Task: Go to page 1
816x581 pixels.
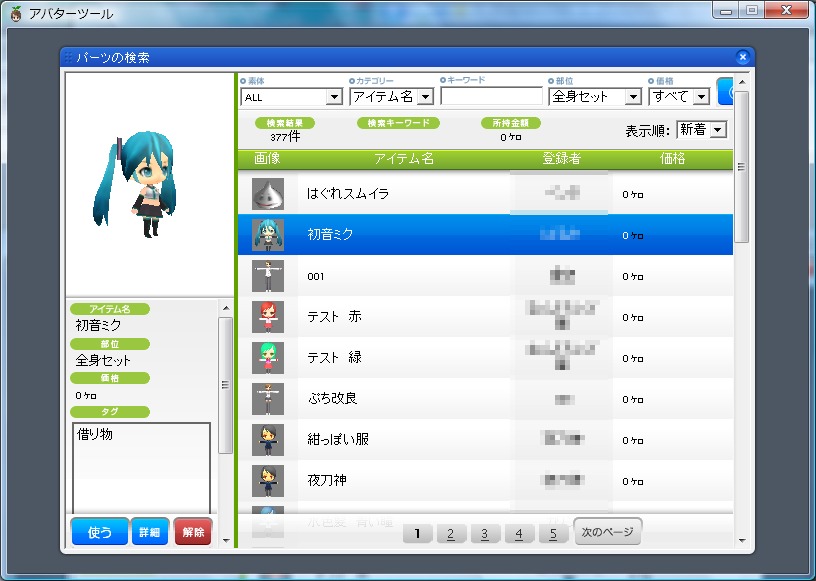Action: point(417,534)
